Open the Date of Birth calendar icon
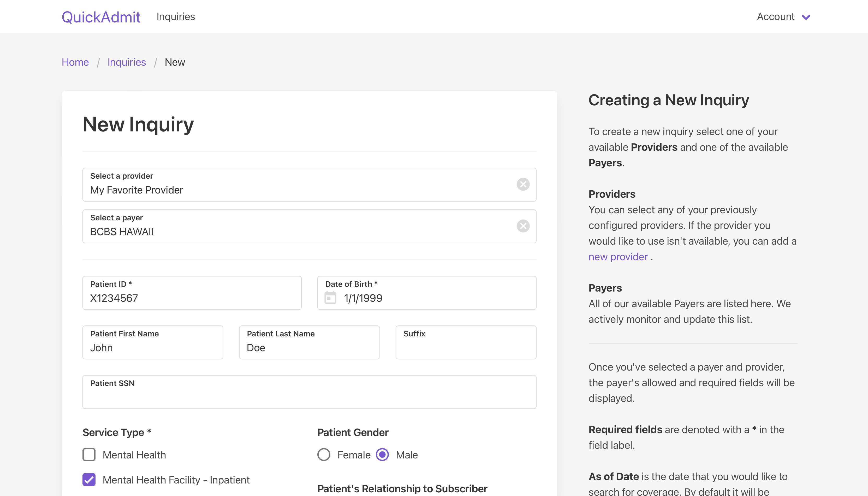Viewport: 868px width, 496px height. pyautogui.click(x=330, y=298)
